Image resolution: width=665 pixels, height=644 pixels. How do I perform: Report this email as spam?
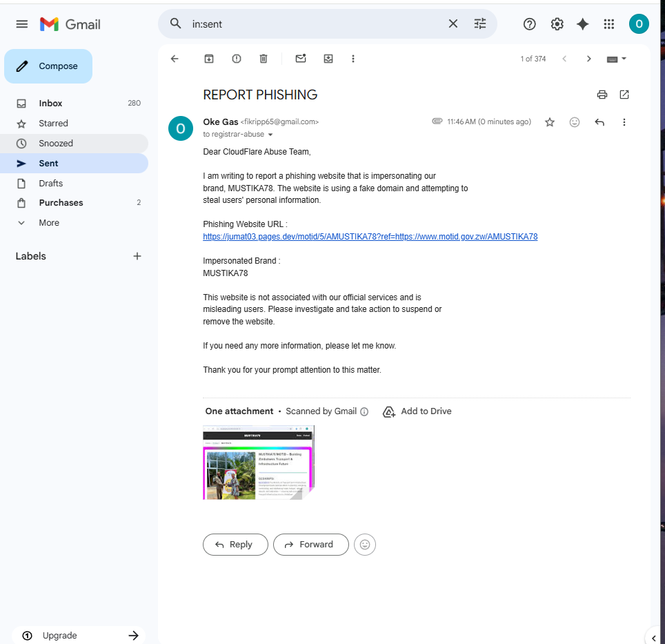[x=237, y=59]
